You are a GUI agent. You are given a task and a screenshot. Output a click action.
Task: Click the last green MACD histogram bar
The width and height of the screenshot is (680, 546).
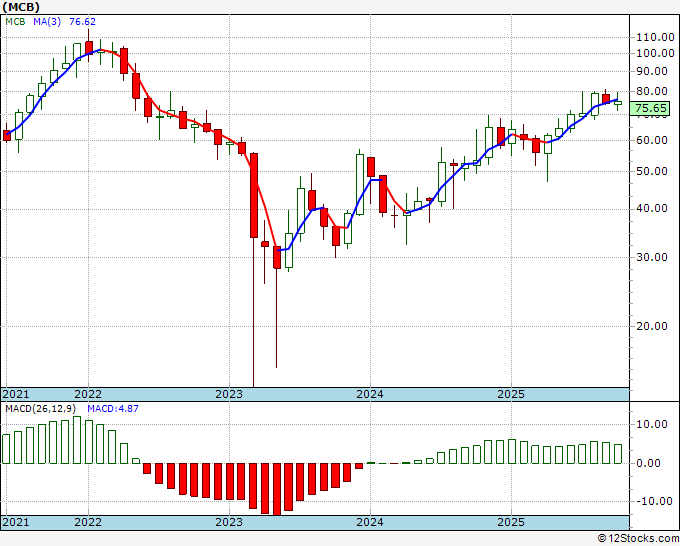point(618,454)
